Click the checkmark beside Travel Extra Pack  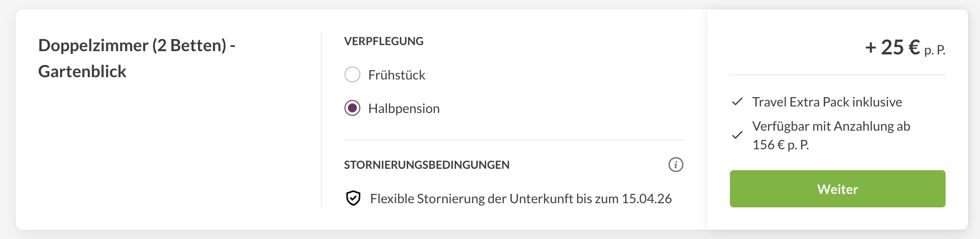[737, 102]
